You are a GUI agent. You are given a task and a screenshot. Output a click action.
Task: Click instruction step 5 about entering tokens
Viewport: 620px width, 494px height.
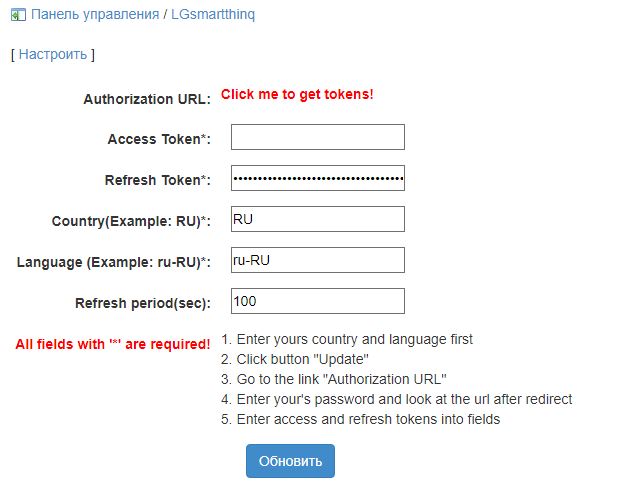[x=360, y=419]
